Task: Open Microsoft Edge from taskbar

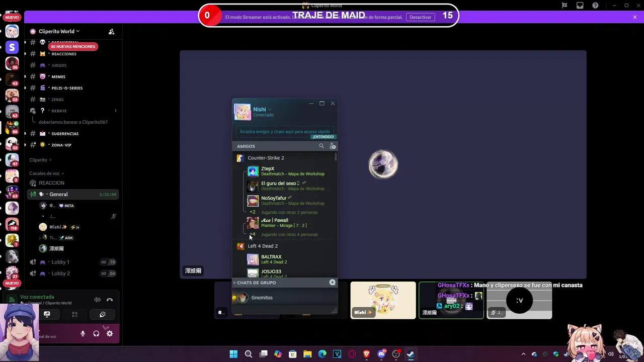Action: click(x=322, y=354)
